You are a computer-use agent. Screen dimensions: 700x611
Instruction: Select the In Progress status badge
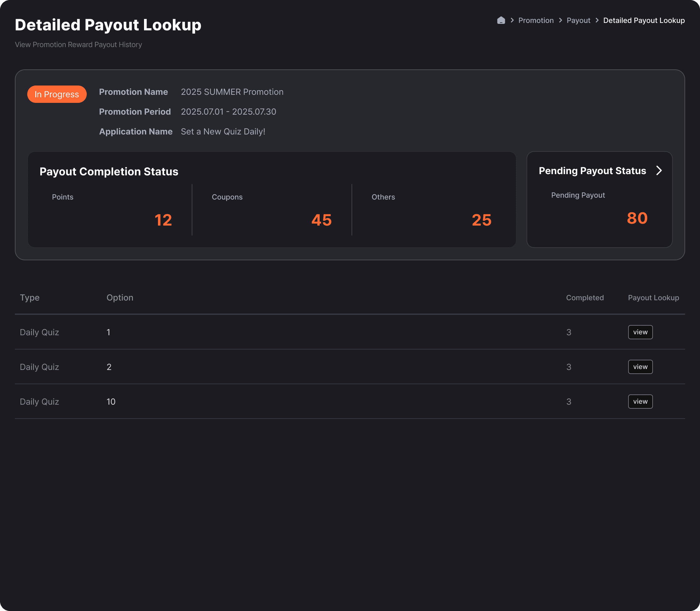57,95
